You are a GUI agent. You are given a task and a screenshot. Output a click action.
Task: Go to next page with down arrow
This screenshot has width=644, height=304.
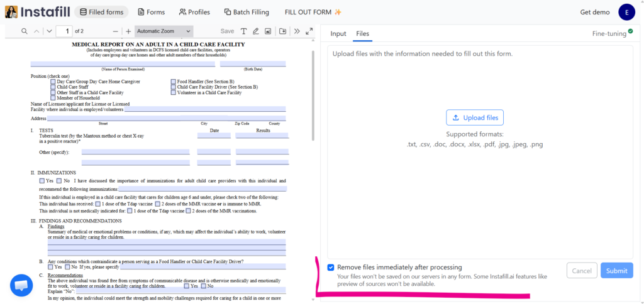[x=47, y=31]
